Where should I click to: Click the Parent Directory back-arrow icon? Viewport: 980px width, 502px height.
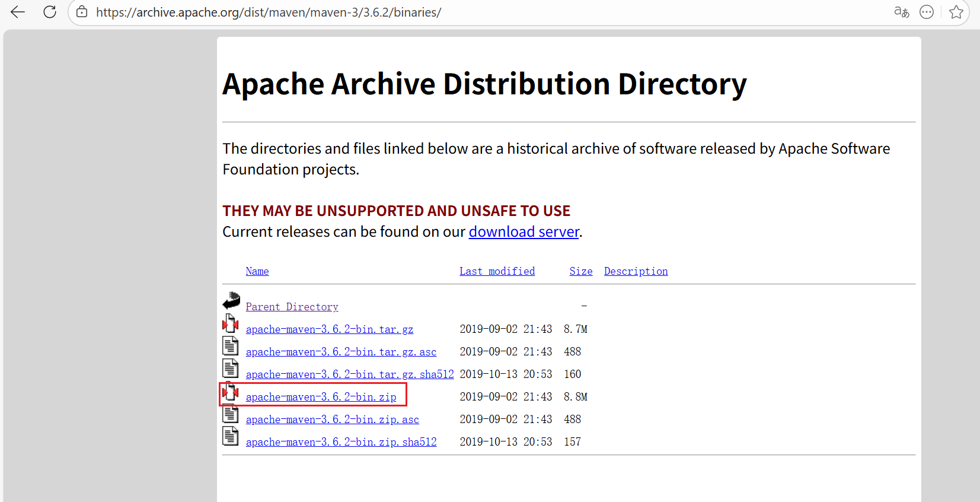tap(231, 301)
